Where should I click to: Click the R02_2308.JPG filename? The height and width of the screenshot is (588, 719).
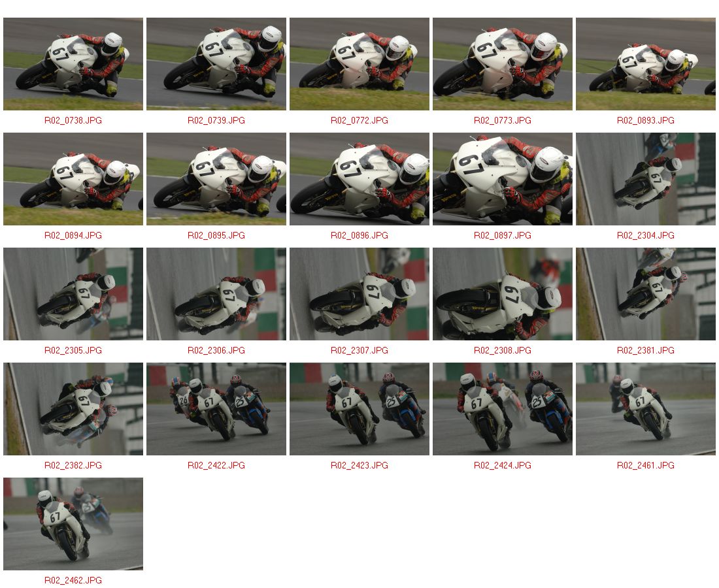point(502,351)
